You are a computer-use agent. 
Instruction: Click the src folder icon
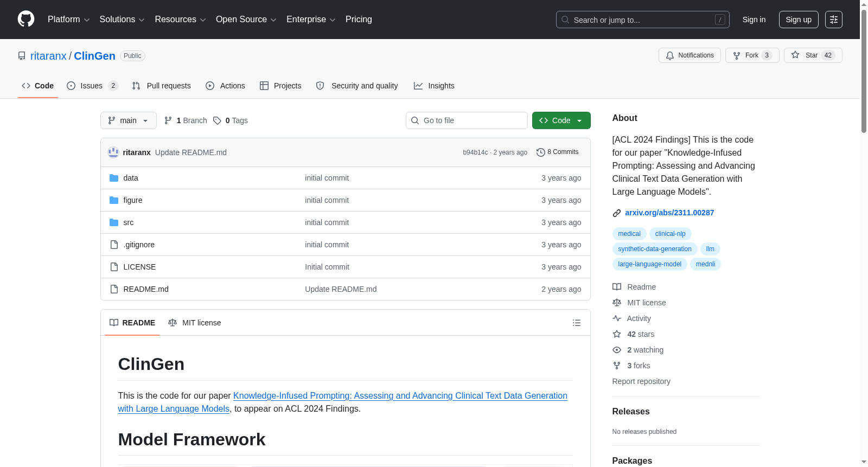pos(114,222)
